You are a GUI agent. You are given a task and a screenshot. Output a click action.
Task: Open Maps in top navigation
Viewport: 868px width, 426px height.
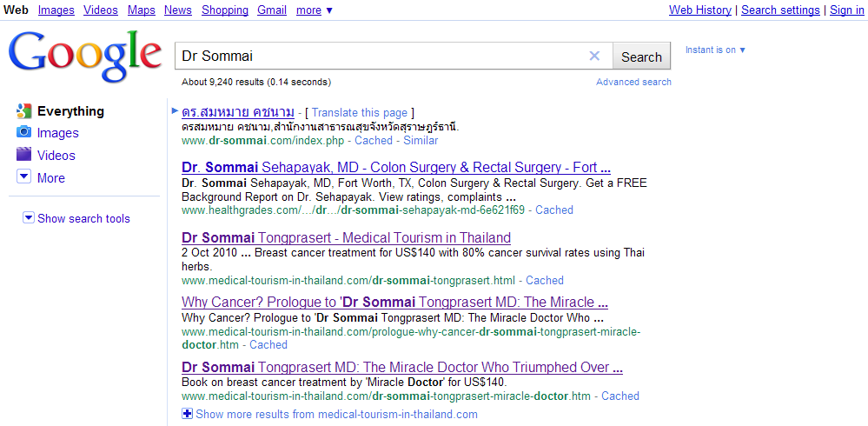(x=141, y=10)
